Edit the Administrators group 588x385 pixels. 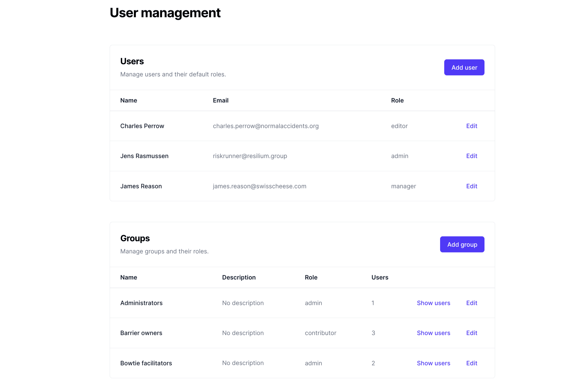[471, 303]
